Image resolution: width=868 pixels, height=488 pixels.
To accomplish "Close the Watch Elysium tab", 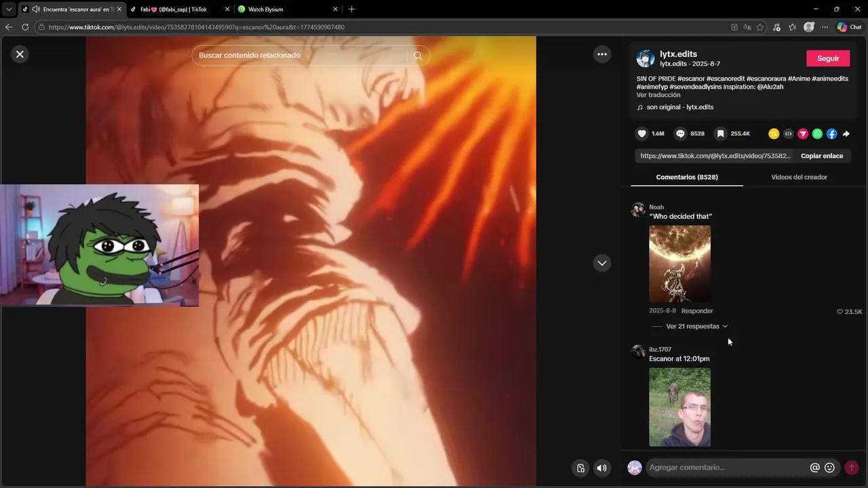I will [x=335, y=9].
